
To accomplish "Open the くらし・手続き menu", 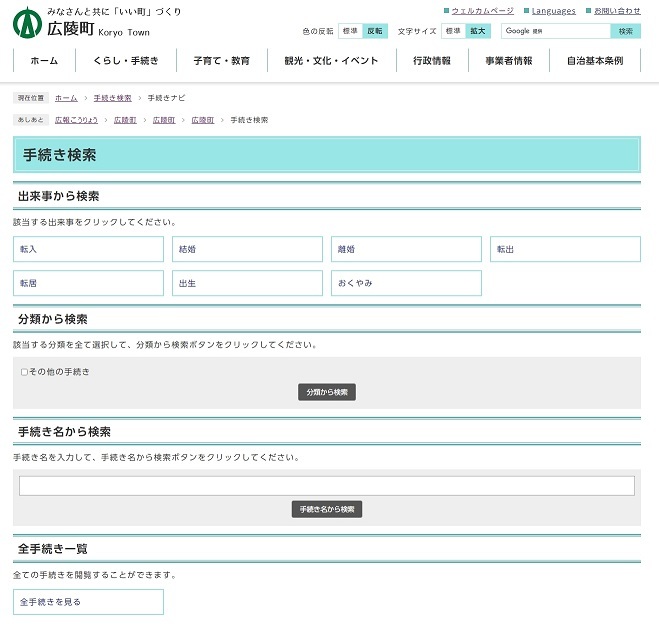I will coord(126,61).
